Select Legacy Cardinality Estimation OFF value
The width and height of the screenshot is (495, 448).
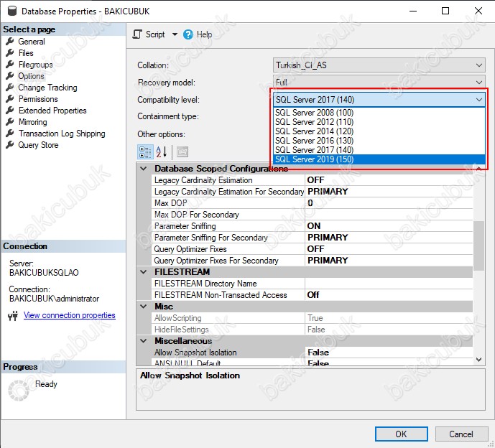[x=389, y=180]
